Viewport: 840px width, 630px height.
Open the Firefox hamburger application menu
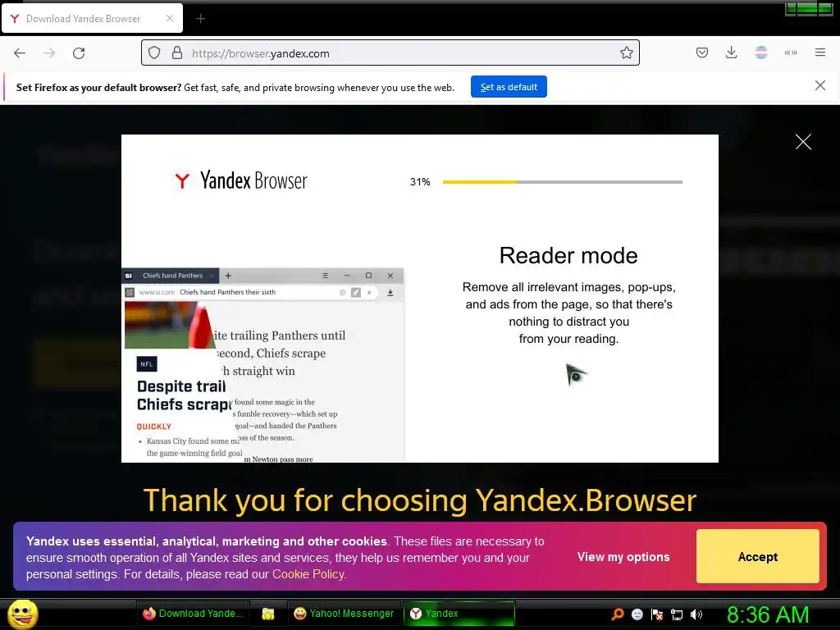(x=820, y=52)
